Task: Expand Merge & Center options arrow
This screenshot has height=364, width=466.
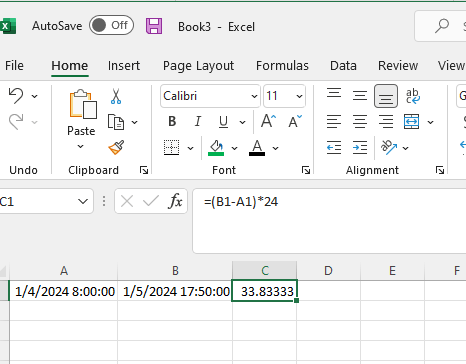Action: pyautogui.click(x=431, y=122)
